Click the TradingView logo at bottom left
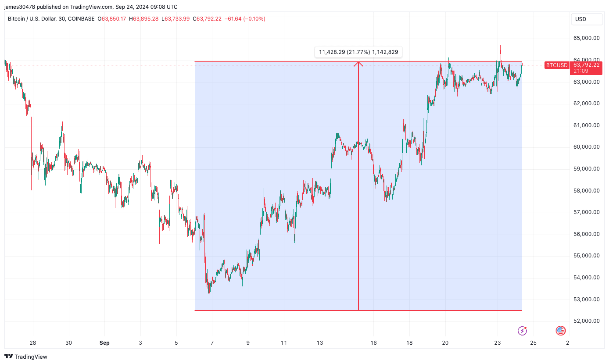The image size is (609, 364). pyautogui.click(x=26, y=357)
